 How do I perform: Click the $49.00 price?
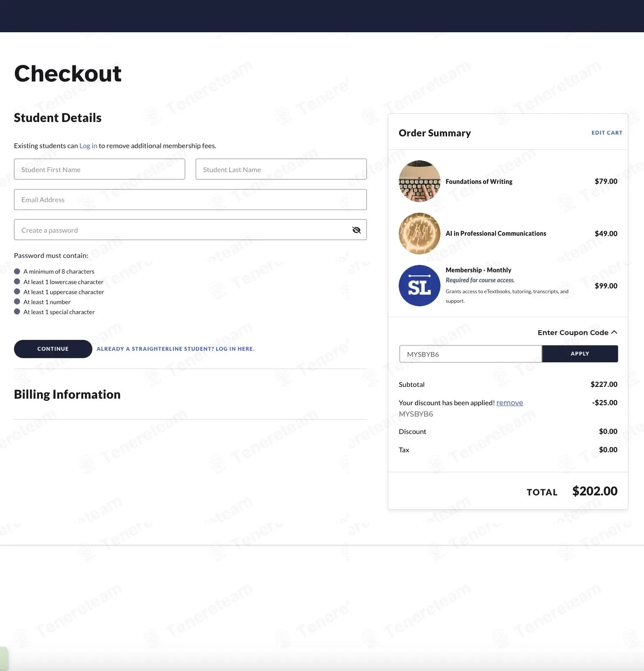[606, 234]
